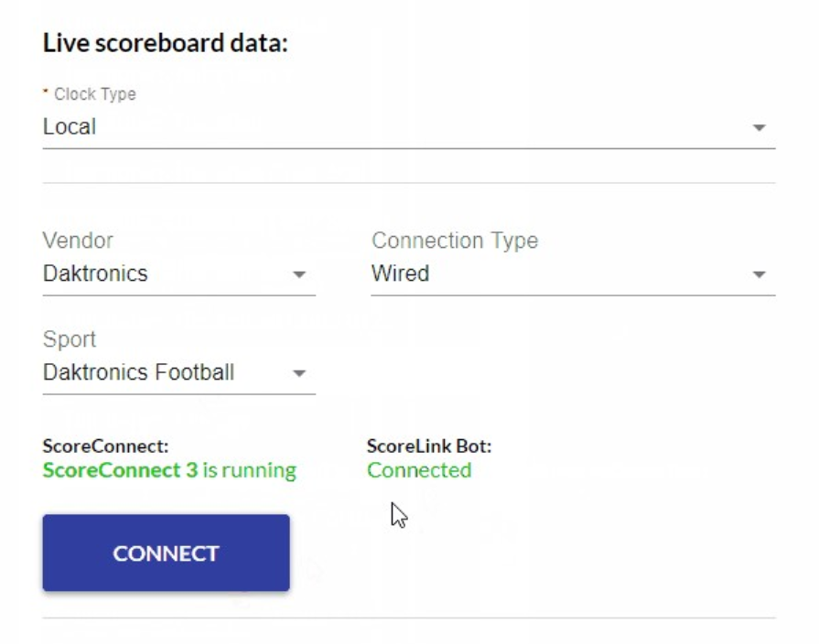
Task: Click the 'Daktronics Football' sport value
Action: point(139,372)
